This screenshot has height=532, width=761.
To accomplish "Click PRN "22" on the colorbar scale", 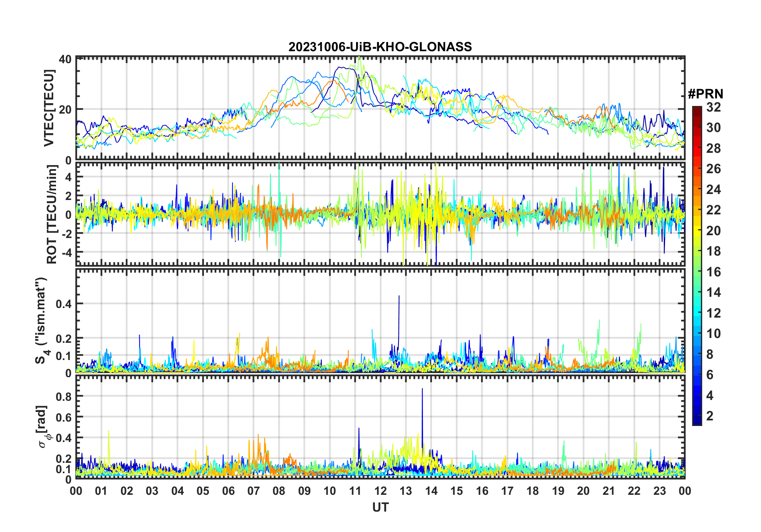I will pos(714,210).
